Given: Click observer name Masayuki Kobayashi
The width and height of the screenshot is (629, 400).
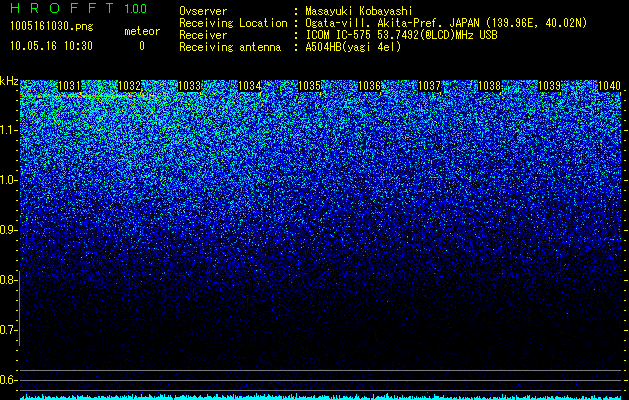Looking at the screenshot, I should [359, 11].
